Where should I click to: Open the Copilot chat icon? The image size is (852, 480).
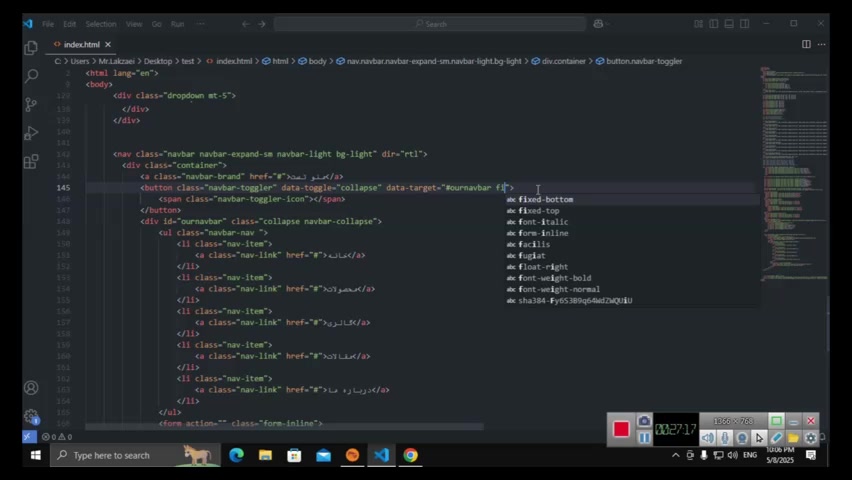pyautogui.click(x=598, y=24)
